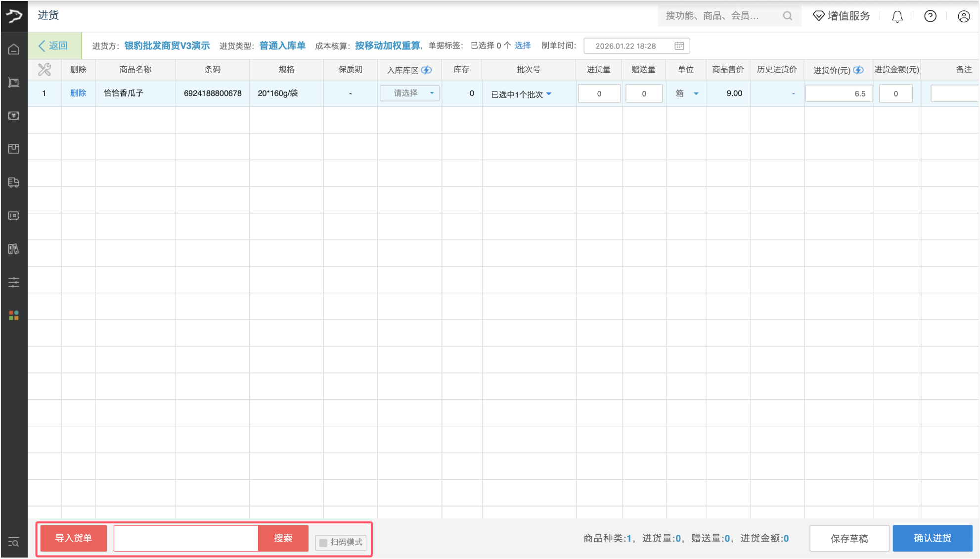Enable the 扫码模式 checkbox

(x=323, y=543)
